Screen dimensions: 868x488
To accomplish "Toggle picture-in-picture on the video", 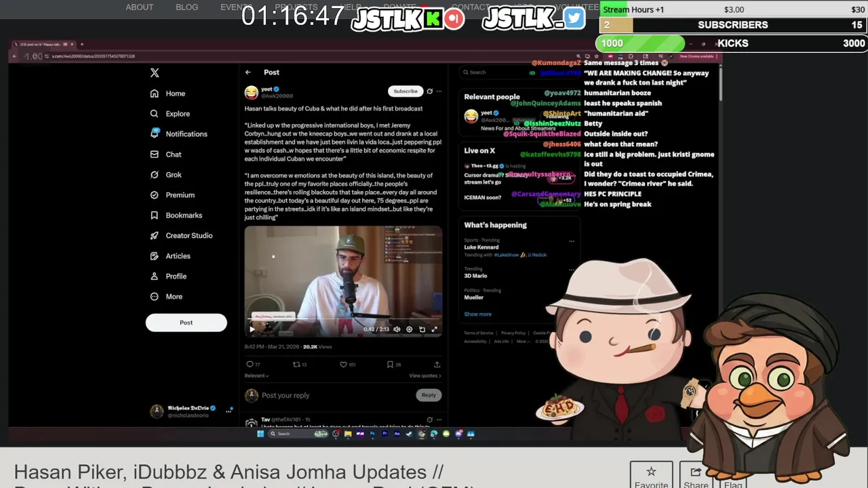I will [x=422, y=329].
